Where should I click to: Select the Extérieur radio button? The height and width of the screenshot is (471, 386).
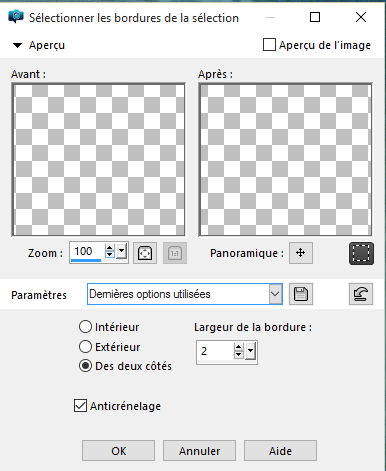pos(85,347)
